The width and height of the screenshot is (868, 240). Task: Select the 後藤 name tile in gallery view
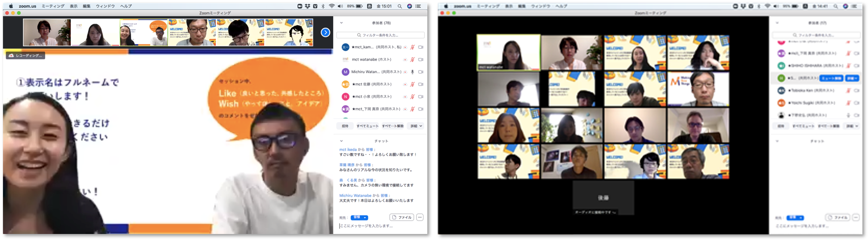(x=603, y=198)
